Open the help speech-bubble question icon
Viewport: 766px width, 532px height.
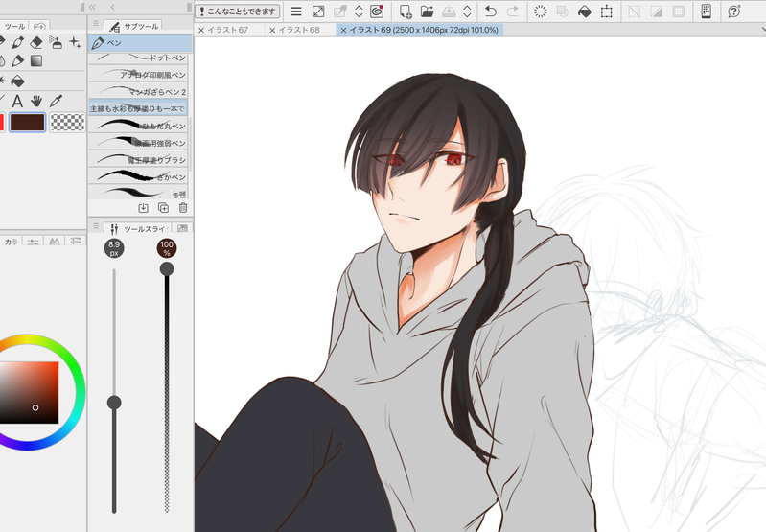click(x=733, y=12)
